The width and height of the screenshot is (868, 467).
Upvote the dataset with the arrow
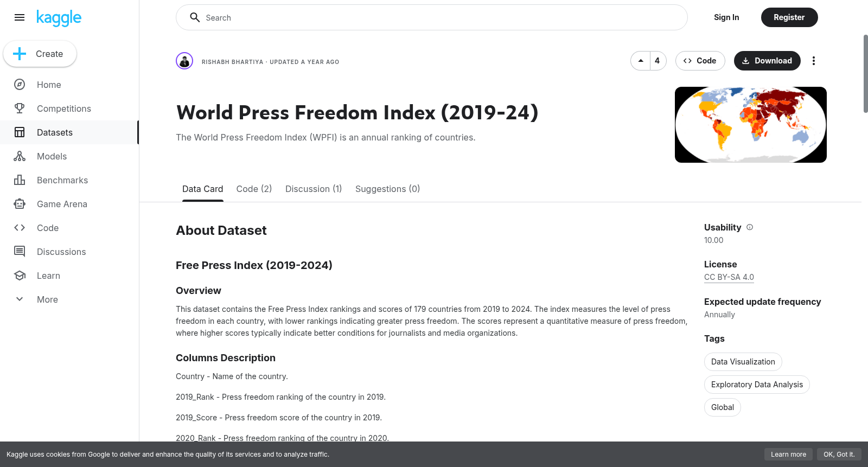pyautogui.click(x=641, y=61)
